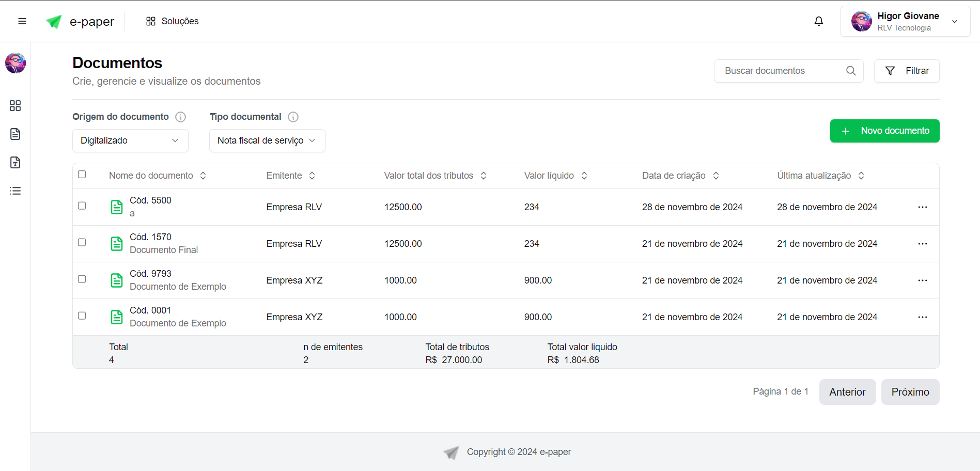Open Nota fiscal de serviço dropdown

point(267,140)
